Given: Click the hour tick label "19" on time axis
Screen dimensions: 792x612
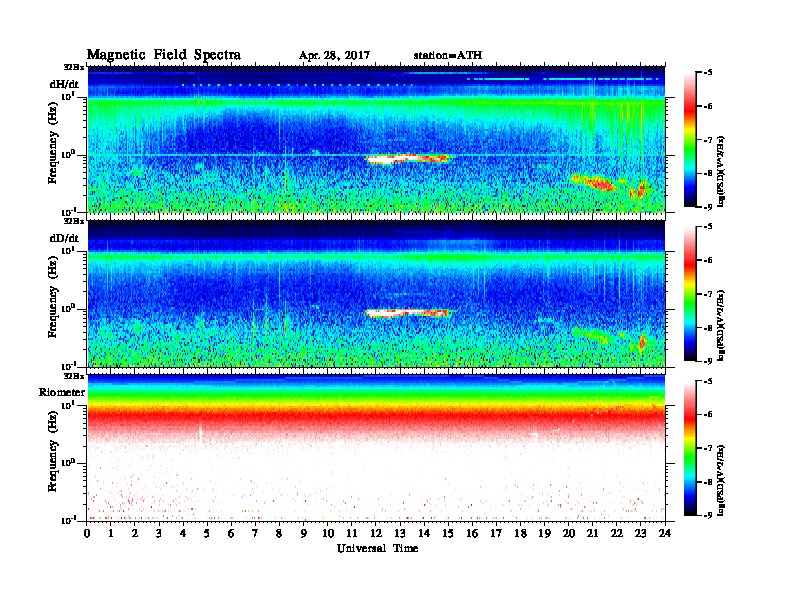Looking at the screenshot, I should click(544, 533).
